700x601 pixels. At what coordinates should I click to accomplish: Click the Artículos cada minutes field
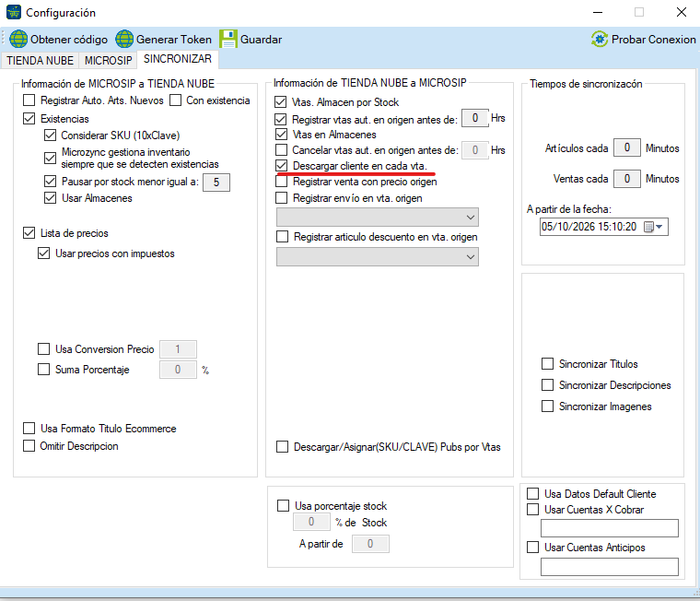pos(627,147)
